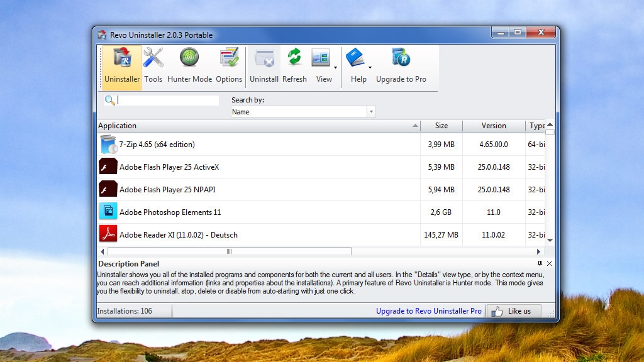Image resolution: width=644 pixels, height=362 pixels.
Task: Click the search magnifier icon
Action: point(109,100)
